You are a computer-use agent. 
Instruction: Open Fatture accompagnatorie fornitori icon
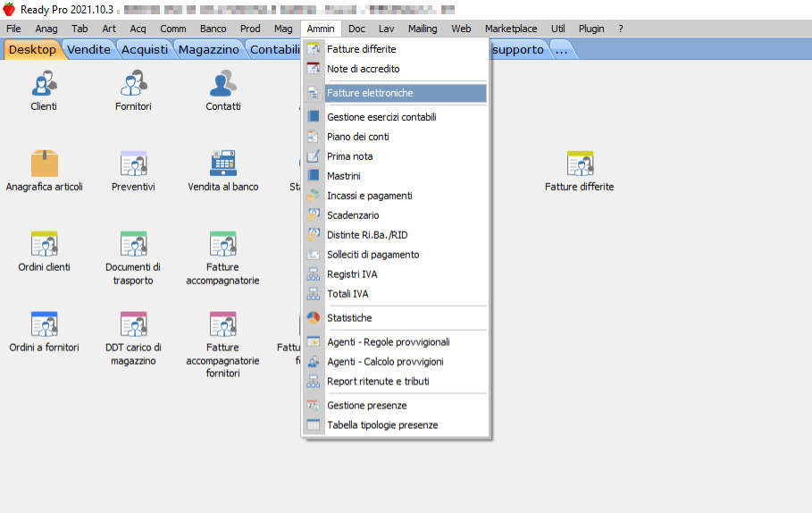pyautogui.click(x=223, y=324)
